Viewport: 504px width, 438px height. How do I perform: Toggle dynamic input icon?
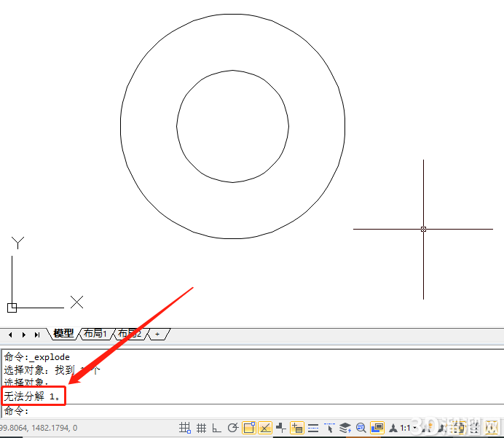297,428
